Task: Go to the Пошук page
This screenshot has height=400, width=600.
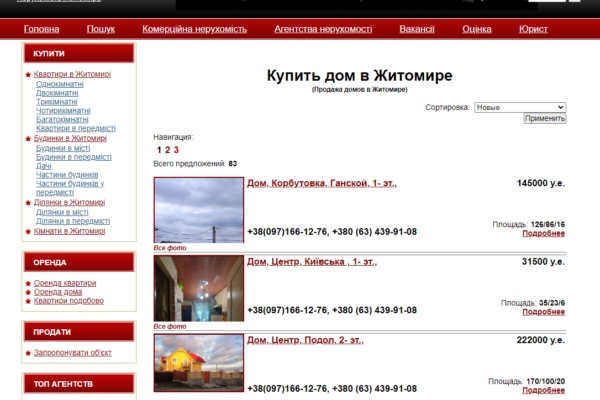Action: pos(101,29)
